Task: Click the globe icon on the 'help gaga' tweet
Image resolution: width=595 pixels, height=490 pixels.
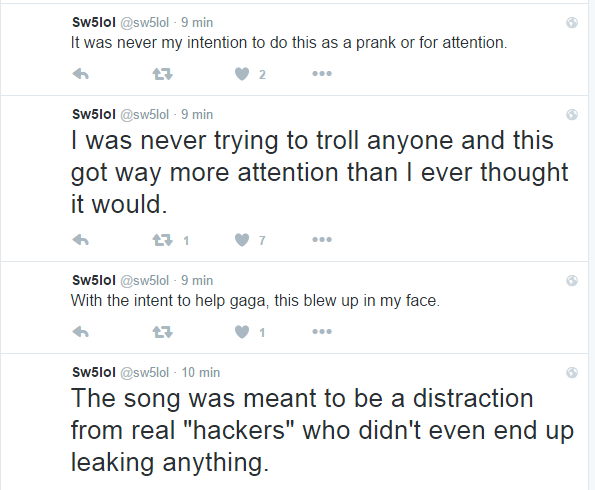Action: (572, 280)
